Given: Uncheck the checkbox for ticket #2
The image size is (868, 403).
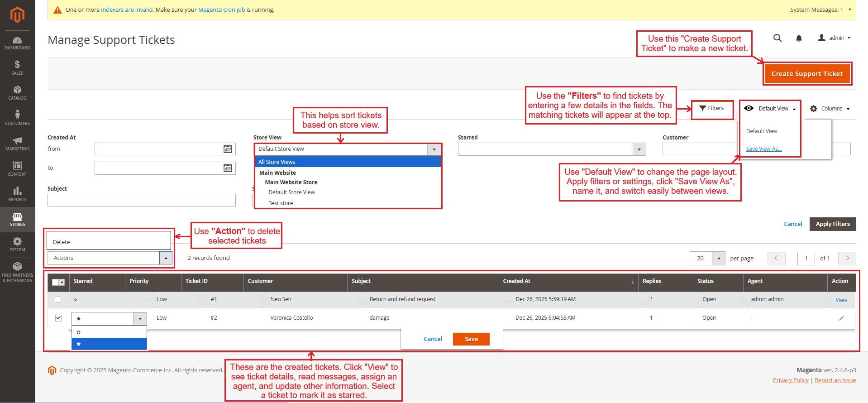Looking at the screenshot, I should pos(58,318).
